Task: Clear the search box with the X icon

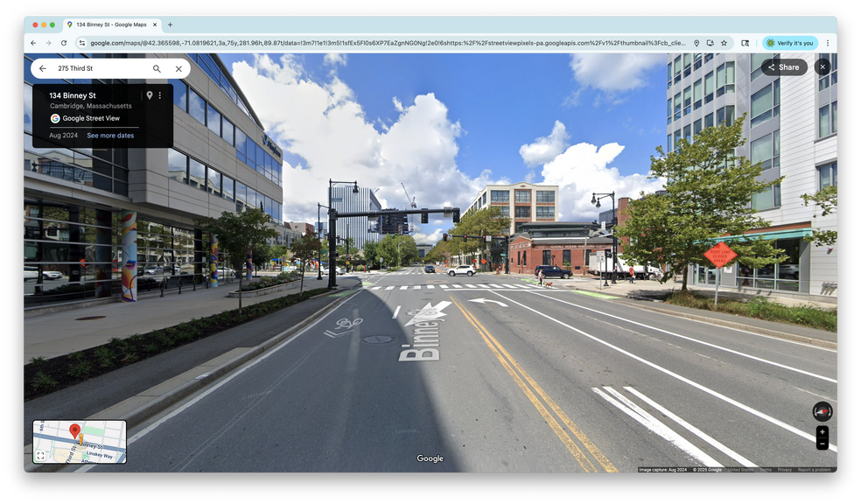Action: [178, 68]
